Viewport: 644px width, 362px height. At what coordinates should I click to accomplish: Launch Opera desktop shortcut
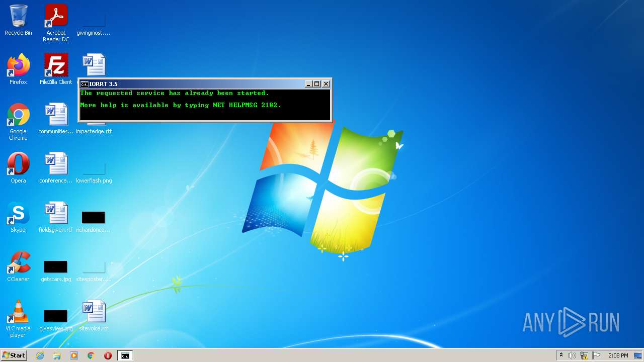point(18,168)
